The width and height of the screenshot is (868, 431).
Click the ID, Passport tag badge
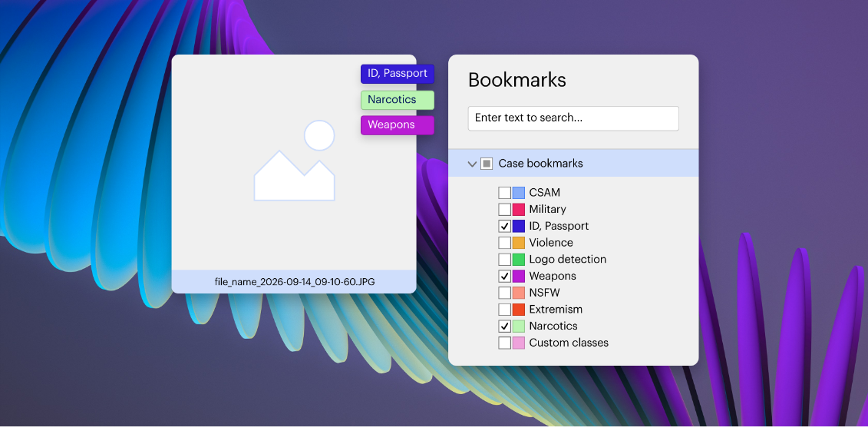pyautogui.click(x=397, y=74)
